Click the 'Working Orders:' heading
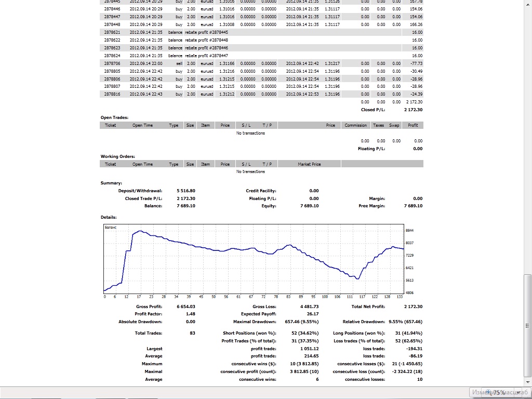This screenshot has width=532, height=399. pos(118,156)
